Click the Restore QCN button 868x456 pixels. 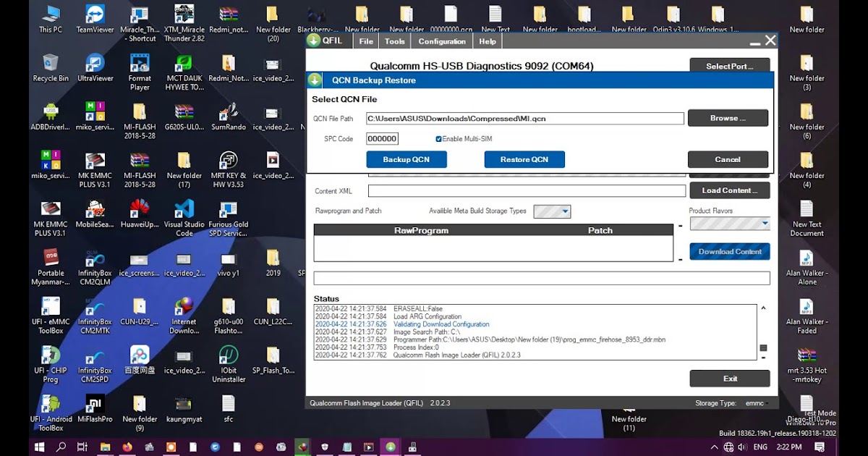[524, 159]
